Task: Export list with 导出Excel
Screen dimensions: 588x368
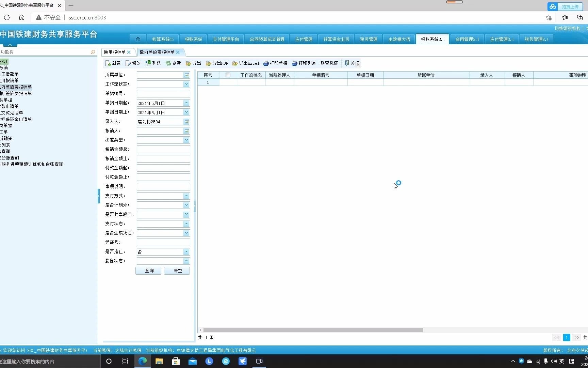Action: pos(246,63)
